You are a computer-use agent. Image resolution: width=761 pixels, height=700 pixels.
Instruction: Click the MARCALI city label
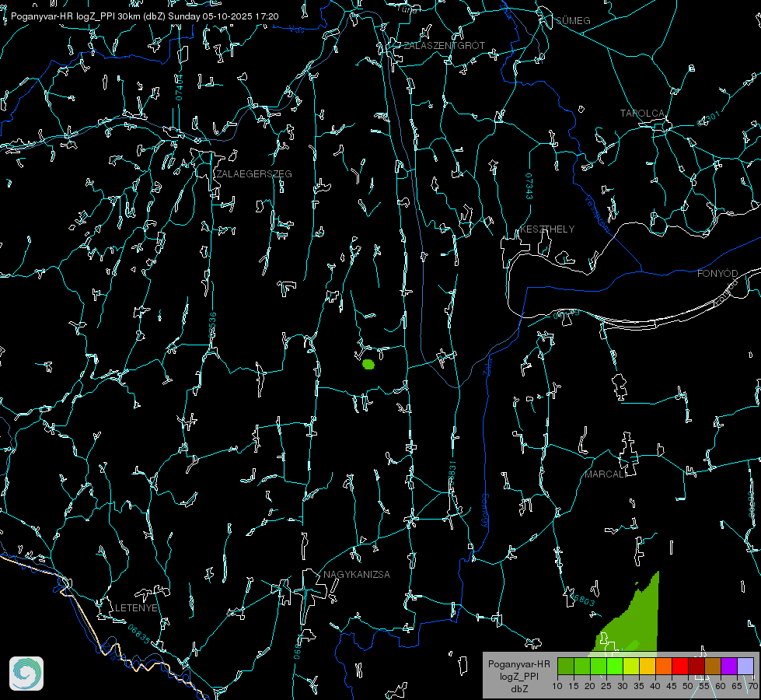606,474
